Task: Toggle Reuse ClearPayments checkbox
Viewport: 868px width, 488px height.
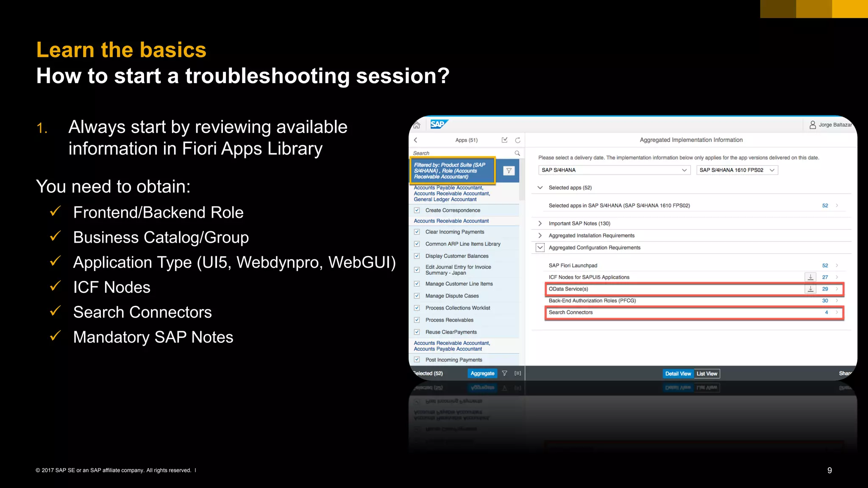Action: click(x=417, y=332)
